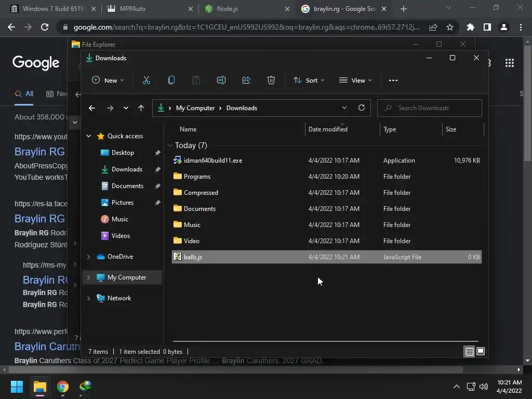
Task: Open the New item dropdown
Action: (108, 81)
